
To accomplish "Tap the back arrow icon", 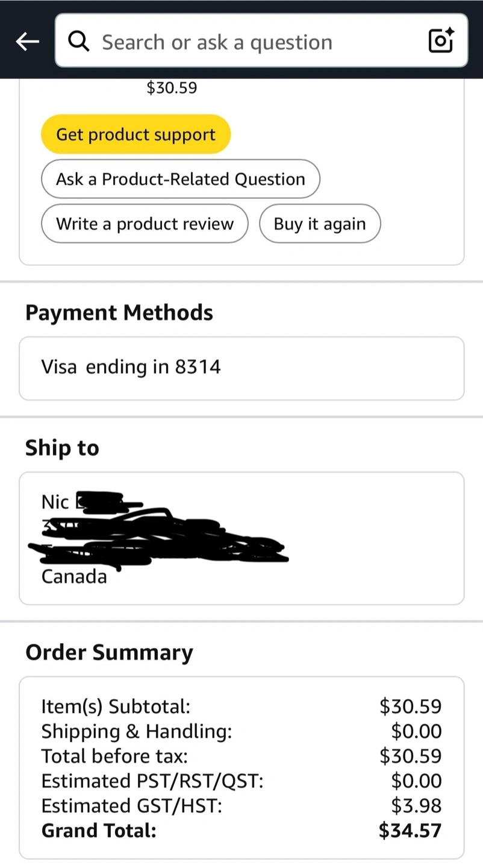I will [27, 42].
